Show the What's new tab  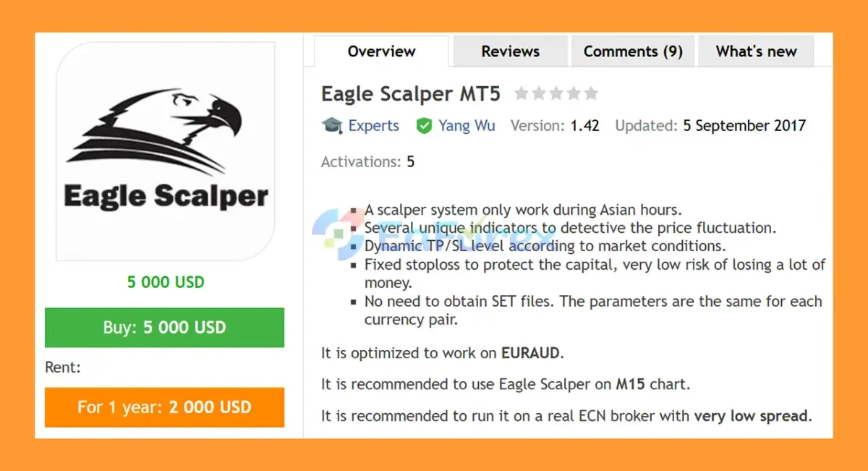(x=756, y=51)
